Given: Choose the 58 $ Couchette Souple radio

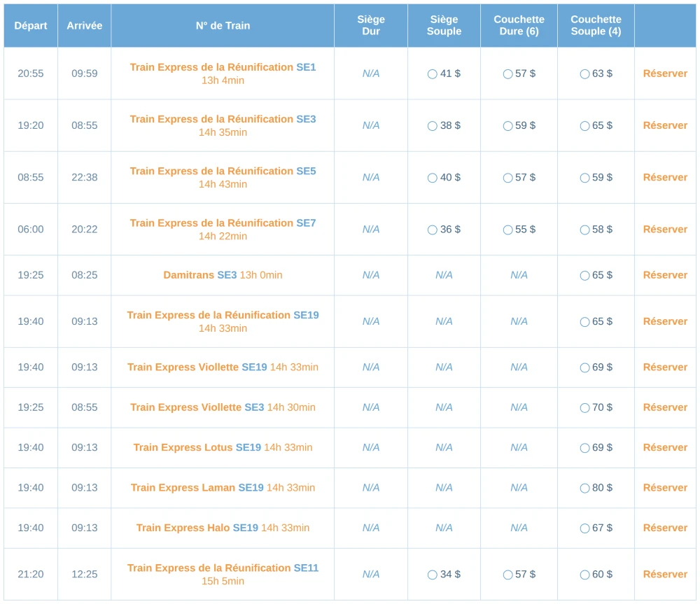Looking at the screenshot, I should (584, 230).
